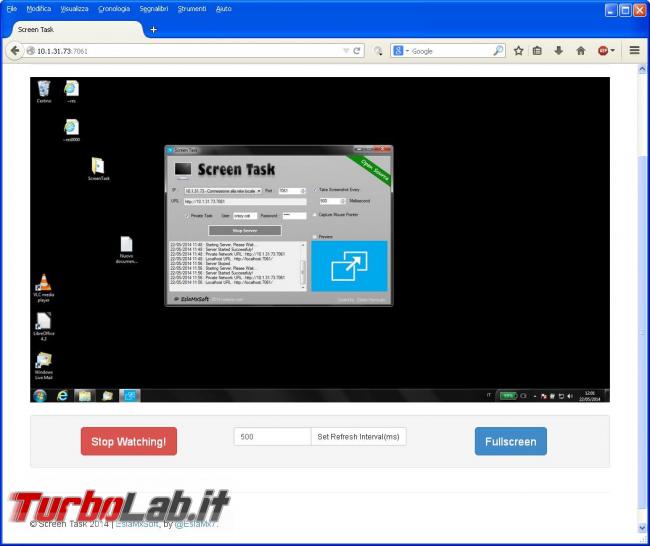The image size is (650, 546).
Task: Click the Screen Task taskbar icon
Action: click(130, 396)
